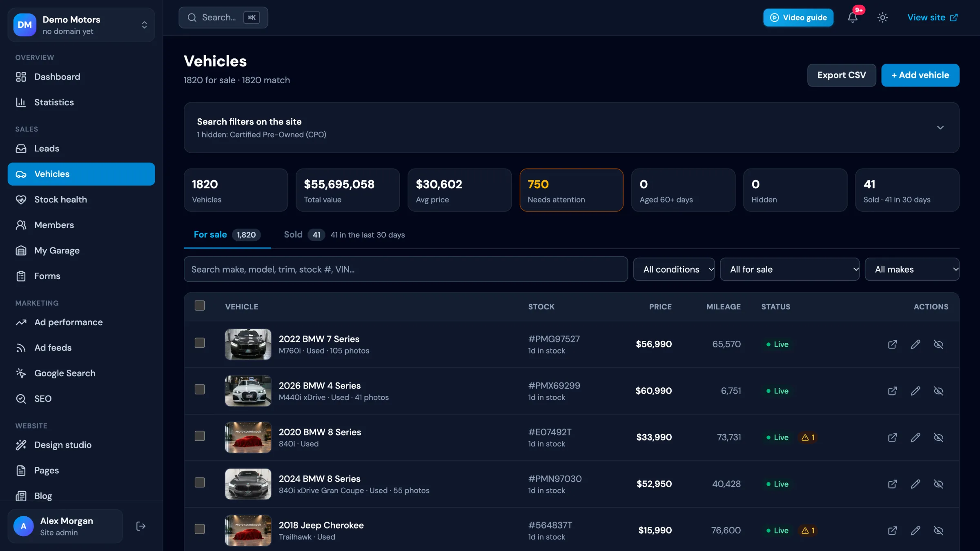Click the make, model, VIN search field
This screenshot has width=980, height=551.
[405, 269]
